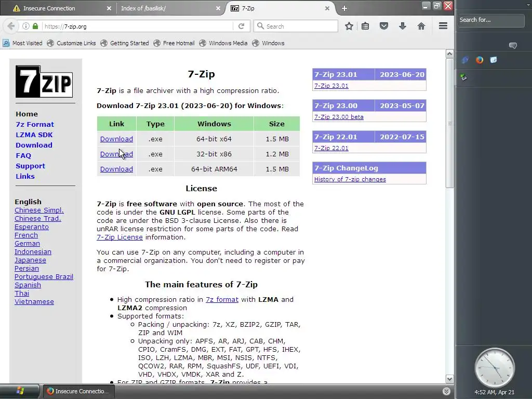Switch language to Portuguese Brazil

click(x=44, y=276)
